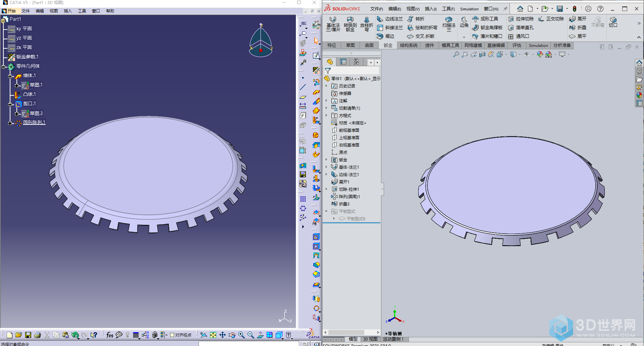Click the 成形工具 tool
Screen dimensions: 644x346
click(x=485, y=19)
